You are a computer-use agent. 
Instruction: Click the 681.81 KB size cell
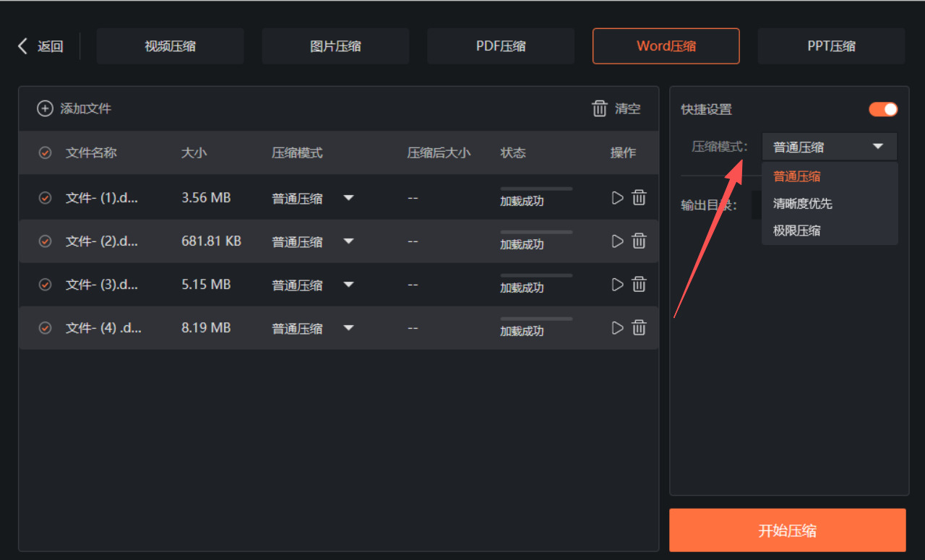point(211,241)
